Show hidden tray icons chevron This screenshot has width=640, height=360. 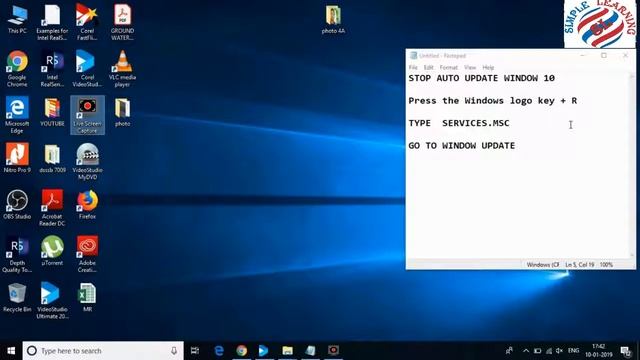tap(526, 351)
